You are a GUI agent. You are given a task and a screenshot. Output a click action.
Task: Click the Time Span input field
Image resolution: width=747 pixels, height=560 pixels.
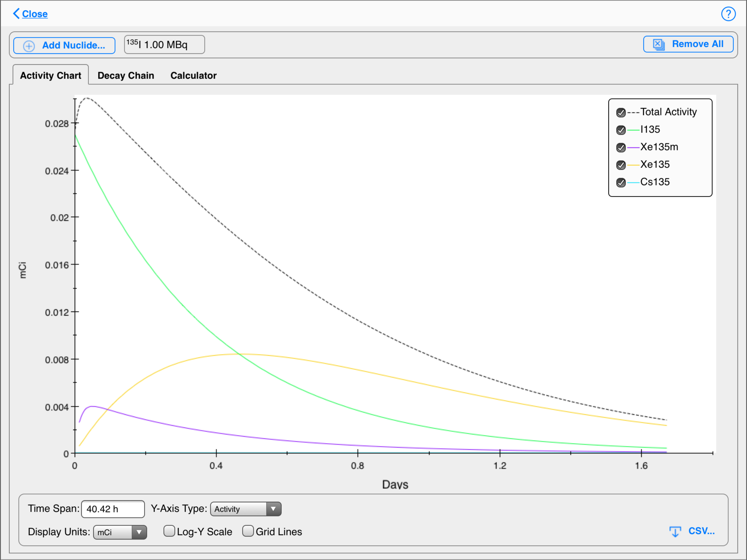[113, 509]
